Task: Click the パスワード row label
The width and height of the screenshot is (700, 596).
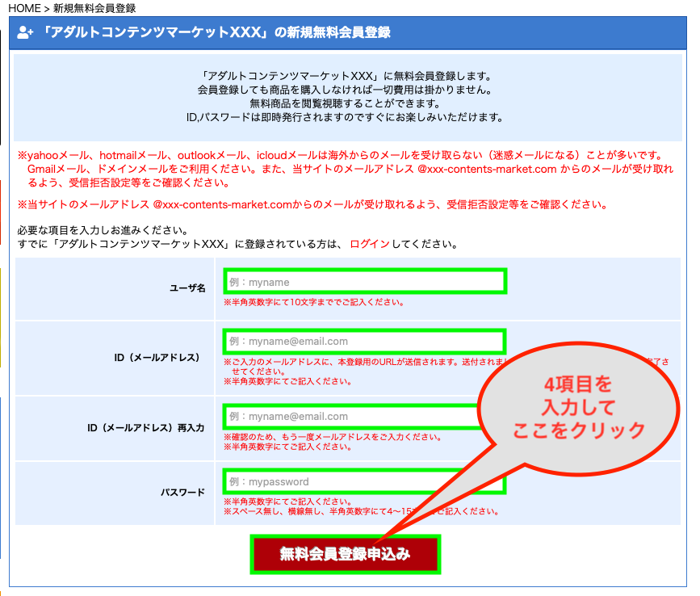Action: click(182, 492)
